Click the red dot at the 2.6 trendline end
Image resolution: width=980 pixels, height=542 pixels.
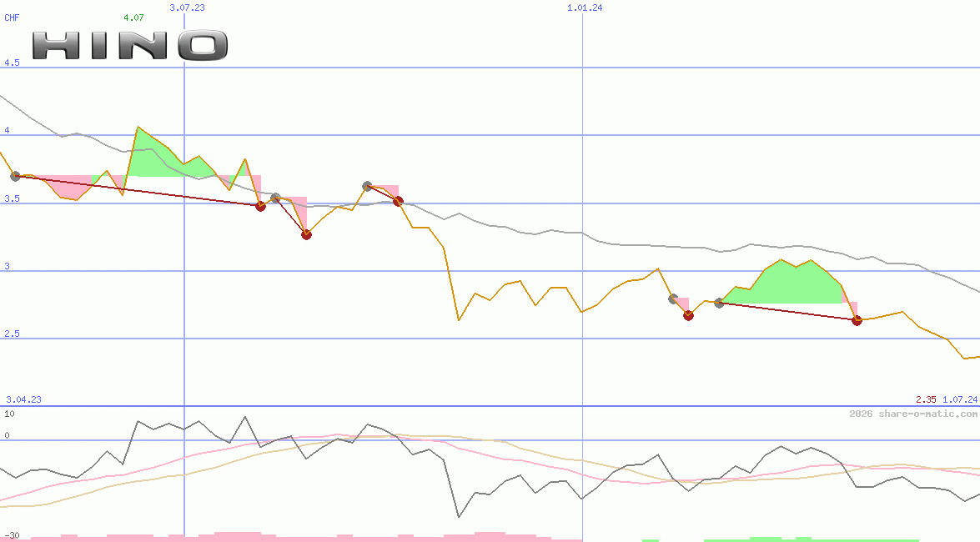click(856, 320)
